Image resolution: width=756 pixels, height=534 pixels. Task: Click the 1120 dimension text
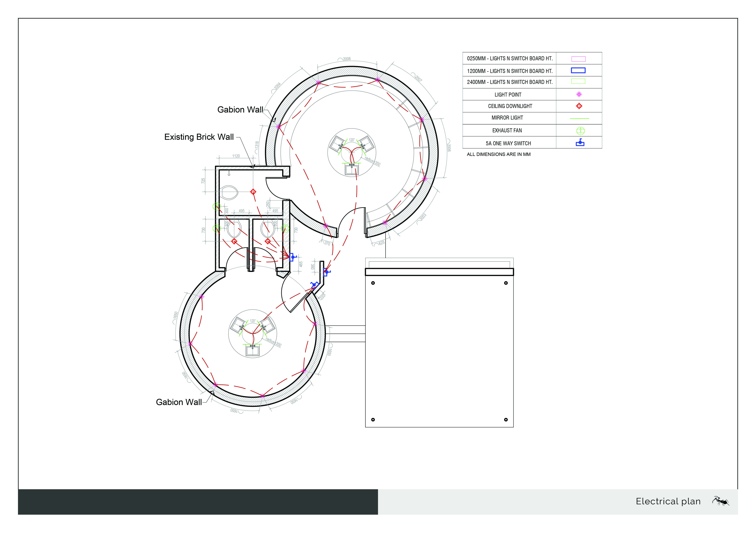click(236, 156)
